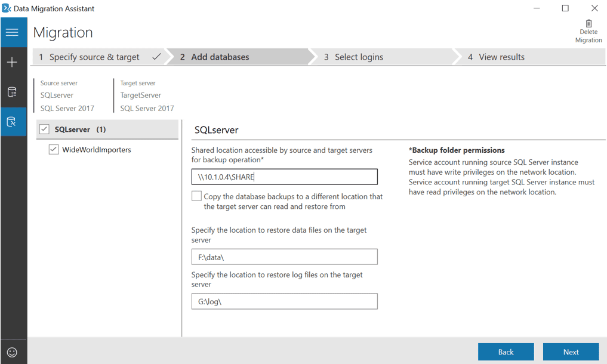607x364 pixels.
Task: Open step 4 View results
Action: point(531,57)
